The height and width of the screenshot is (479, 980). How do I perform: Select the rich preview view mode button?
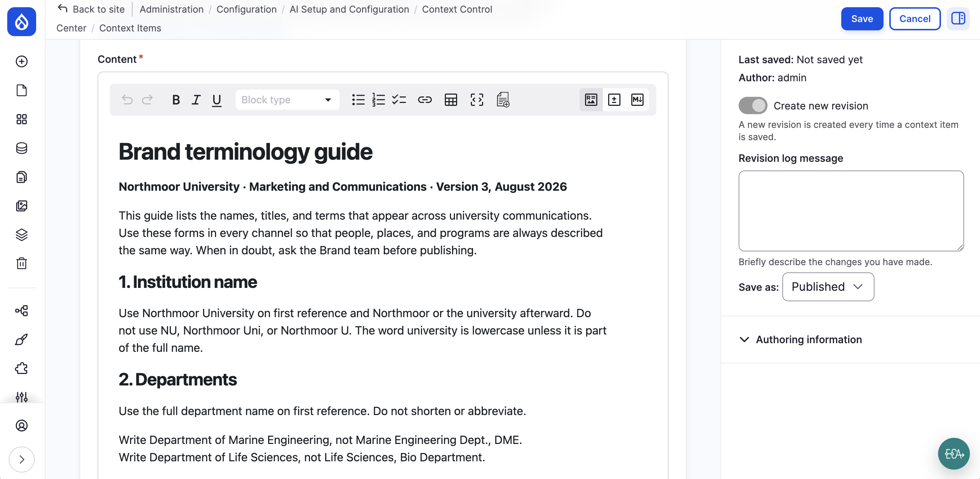pos(591,100)
